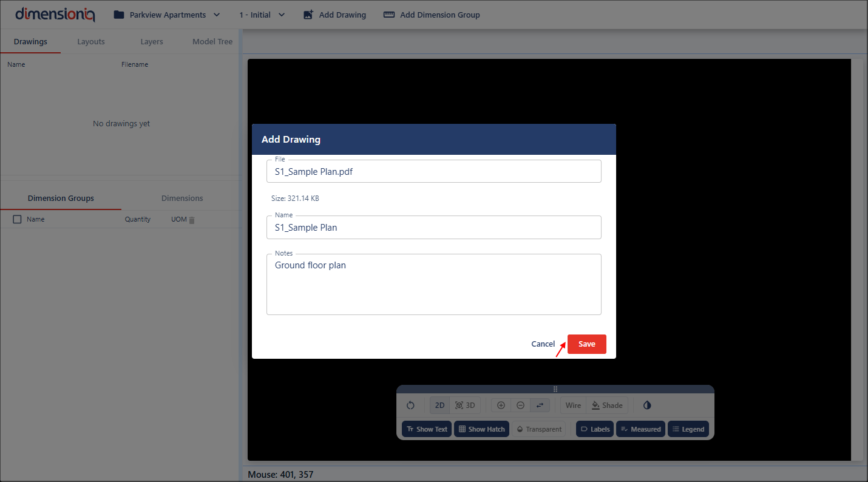The height and width of the screenshot is (482, 868).
Task: Open the Model Tree tab
Action: tap(212, 42)
